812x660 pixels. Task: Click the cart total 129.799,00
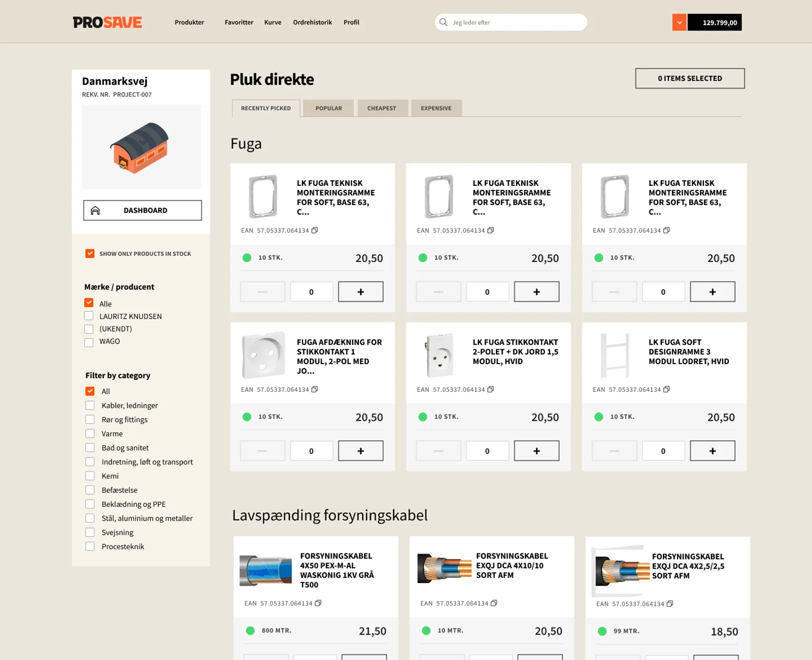(x=715, y=22)
